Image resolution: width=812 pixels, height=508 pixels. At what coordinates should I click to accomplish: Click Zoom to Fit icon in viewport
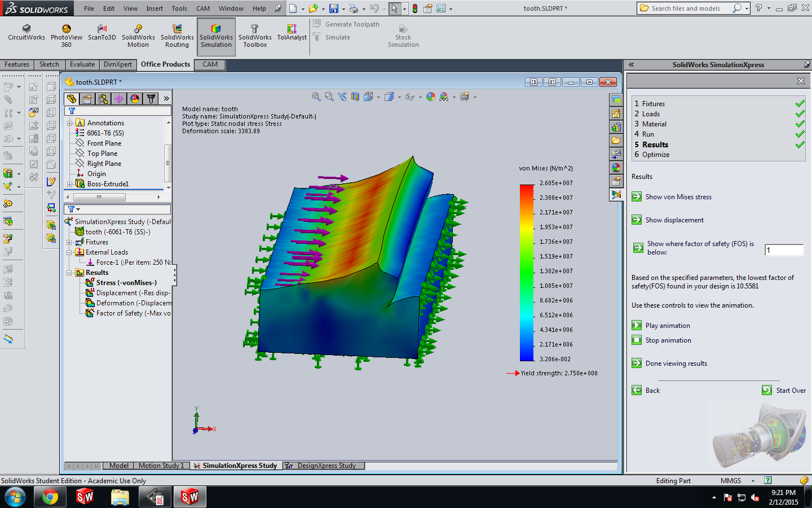click(x=316, y=97)
